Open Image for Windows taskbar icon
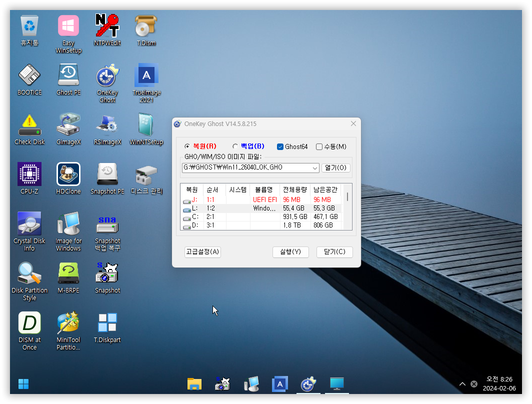 coord(251,384)
